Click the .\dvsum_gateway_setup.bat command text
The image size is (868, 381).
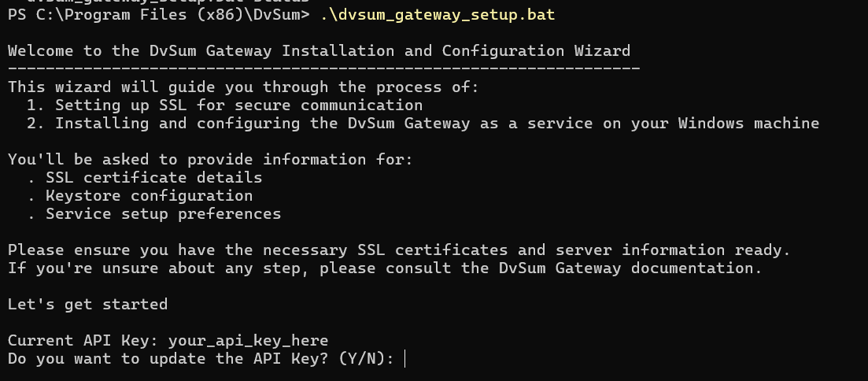click(x=438, y=14)
